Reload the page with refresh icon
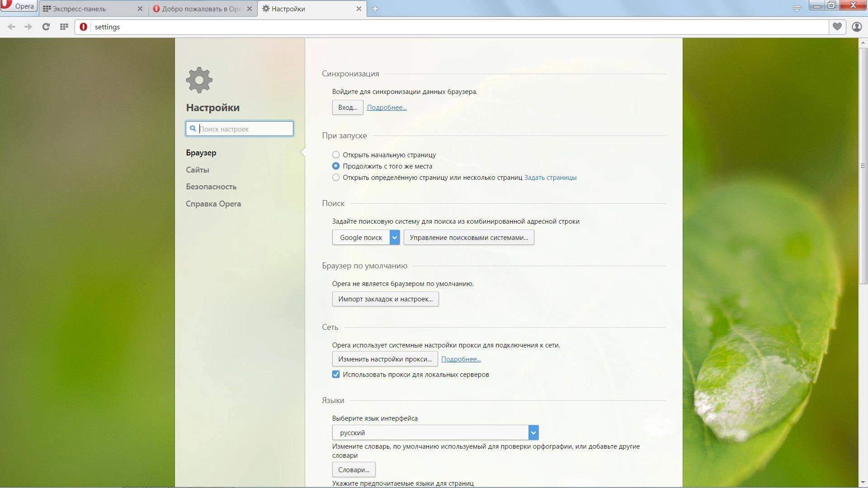This screenshot has width=868, height=488. click(x=46, y=27)
